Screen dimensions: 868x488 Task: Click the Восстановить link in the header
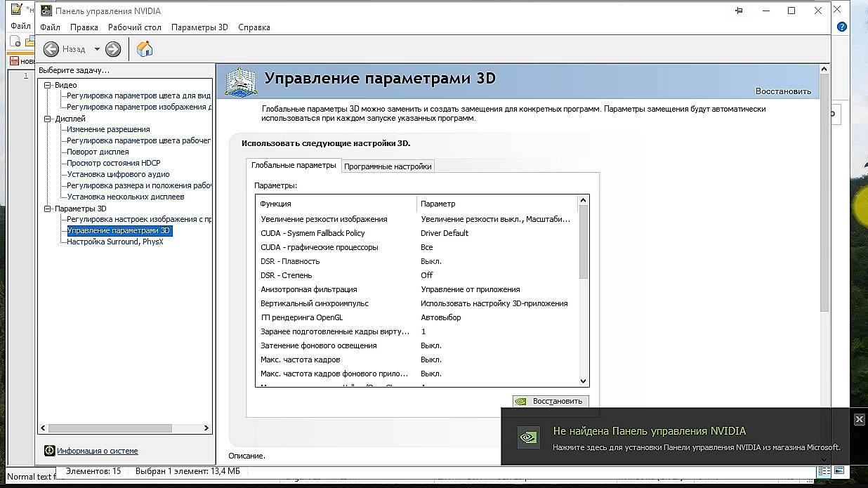[x=783, y=91]
